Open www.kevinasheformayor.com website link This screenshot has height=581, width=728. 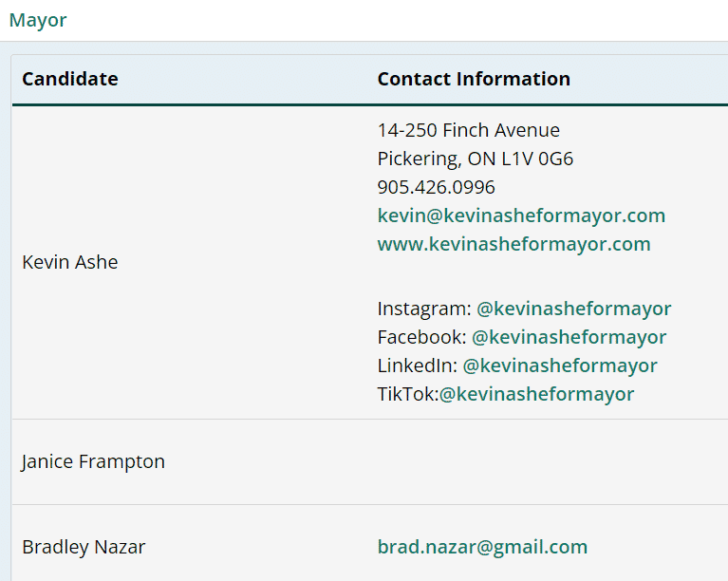(x=513, y=244)
